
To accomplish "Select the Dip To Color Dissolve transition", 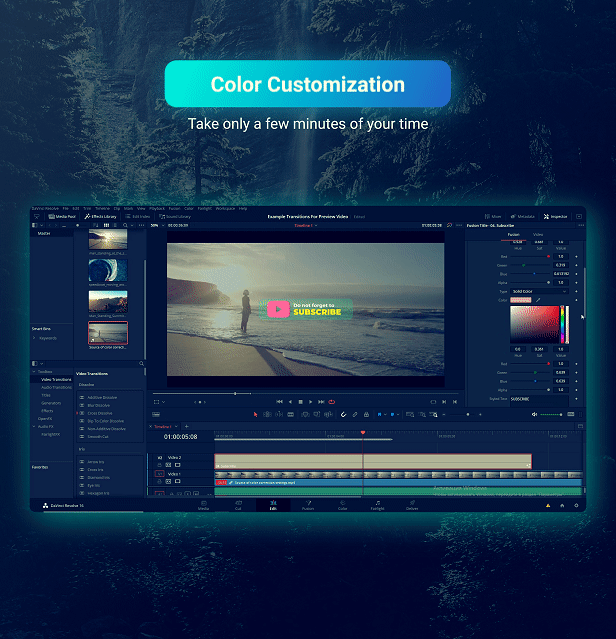I will coord(106,421).
